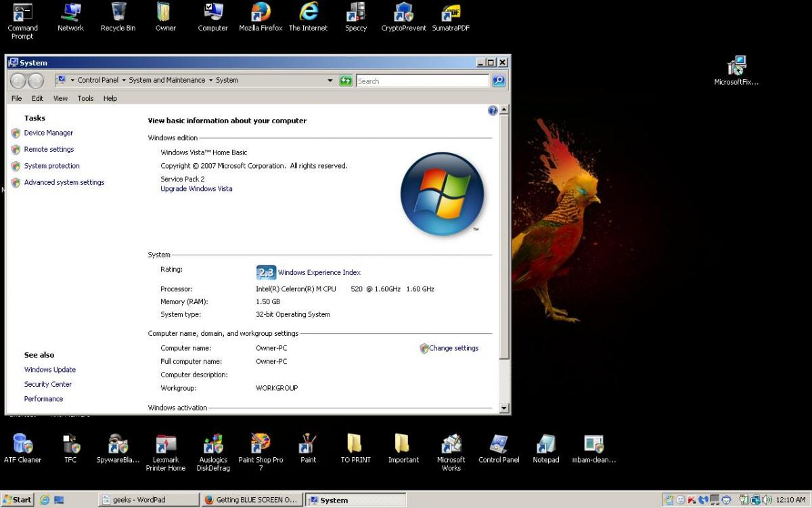Select the TFC desktop icon

70,448
